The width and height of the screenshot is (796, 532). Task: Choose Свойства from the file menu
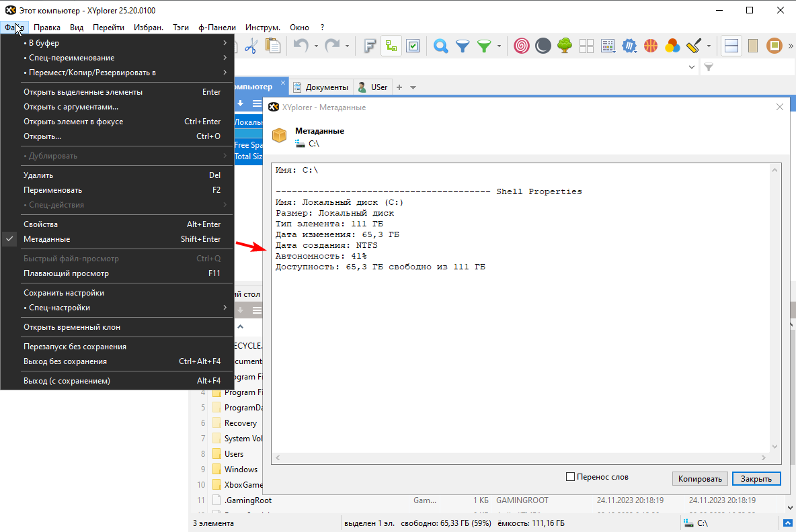point(117,224)
